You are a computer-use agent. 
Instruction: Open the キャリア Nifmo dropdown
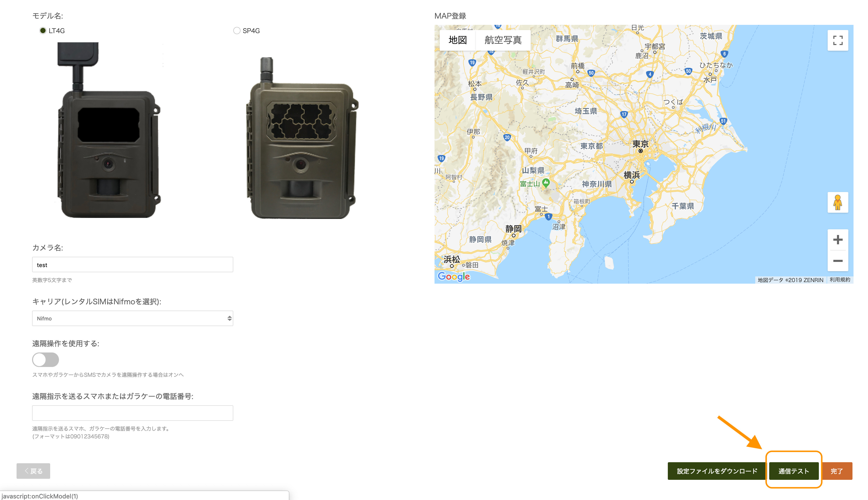(x=132, y=318)
